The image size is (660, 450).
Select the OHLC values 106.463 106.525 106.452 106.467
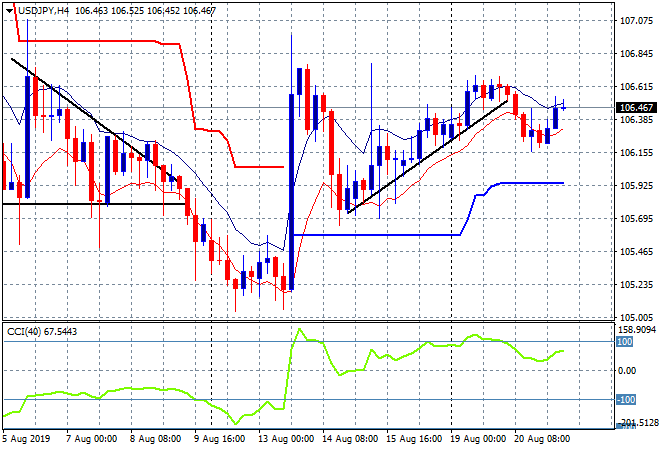(x=145, y=11)
